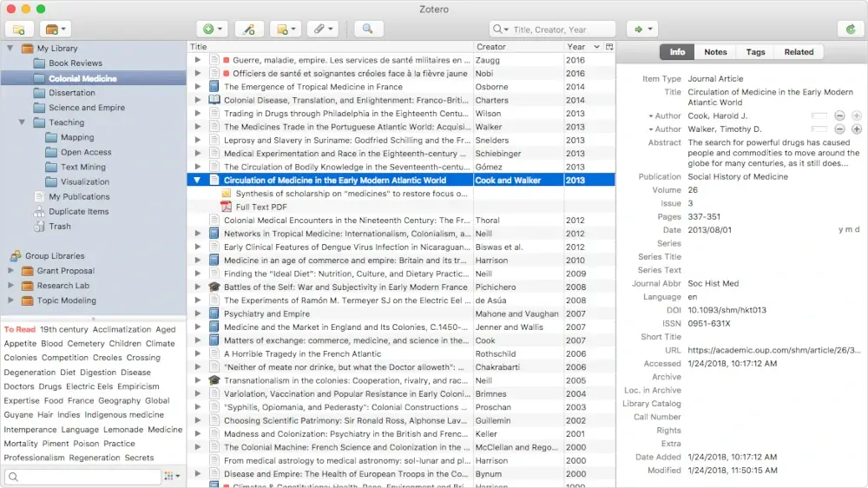868x488 pixels.
Task: Click the Advanced Search magnifier icon
Action: (367, 30)
